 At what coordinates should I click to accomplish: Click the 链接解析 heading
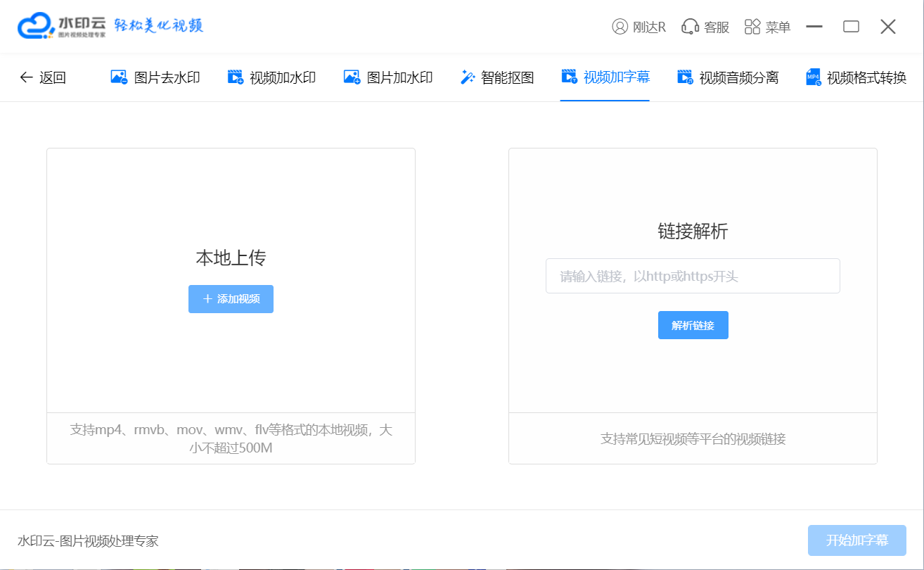(x=693, y=232)
